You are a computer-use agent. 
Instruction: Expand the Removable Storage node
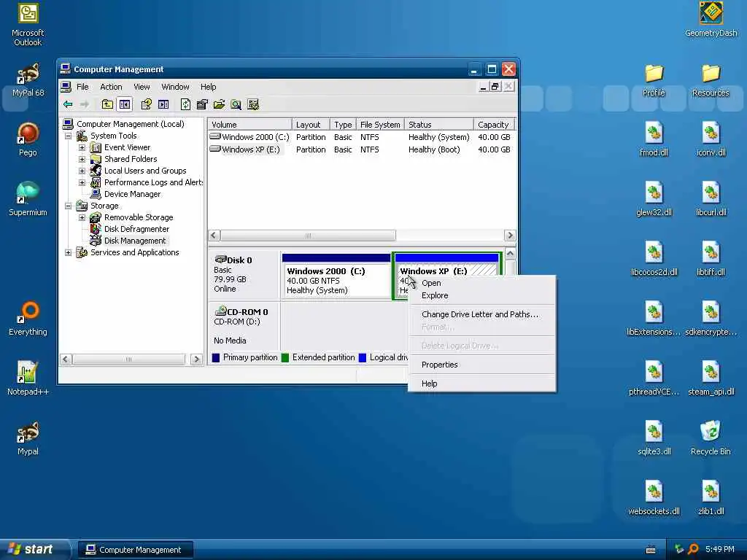(82, 217)
